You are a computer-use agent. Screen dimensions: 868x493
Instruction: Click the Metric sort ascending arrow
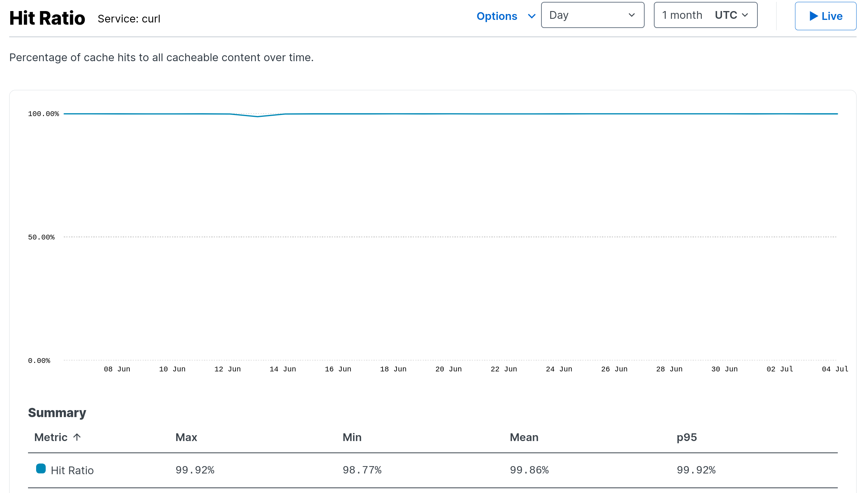[77, 437]
